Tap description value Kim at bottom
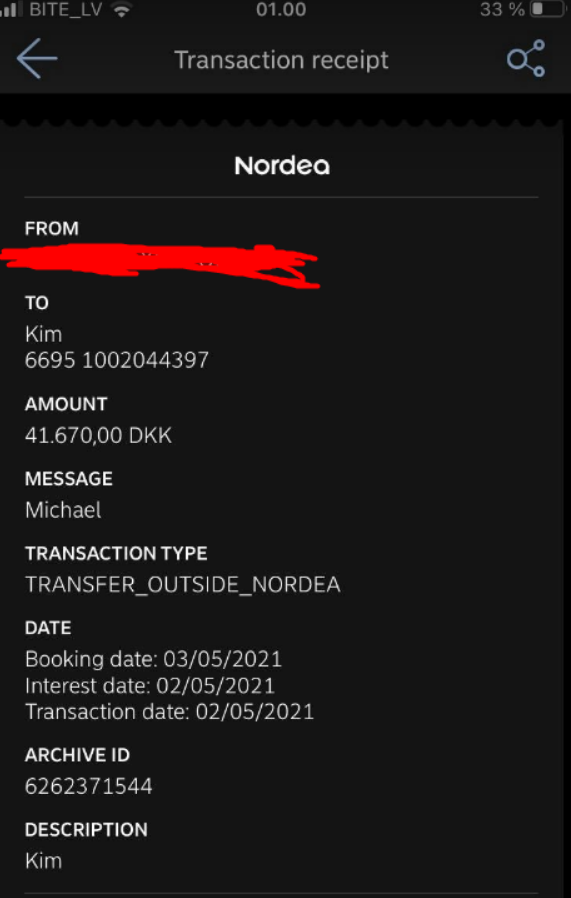 point(44,861)
